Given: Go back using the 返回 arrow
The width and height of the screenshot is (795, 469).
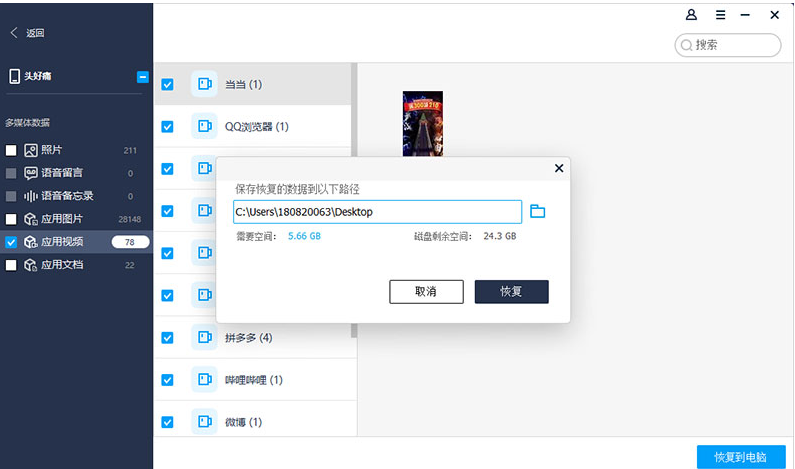Looking at the screenshot, I should 14,33.
